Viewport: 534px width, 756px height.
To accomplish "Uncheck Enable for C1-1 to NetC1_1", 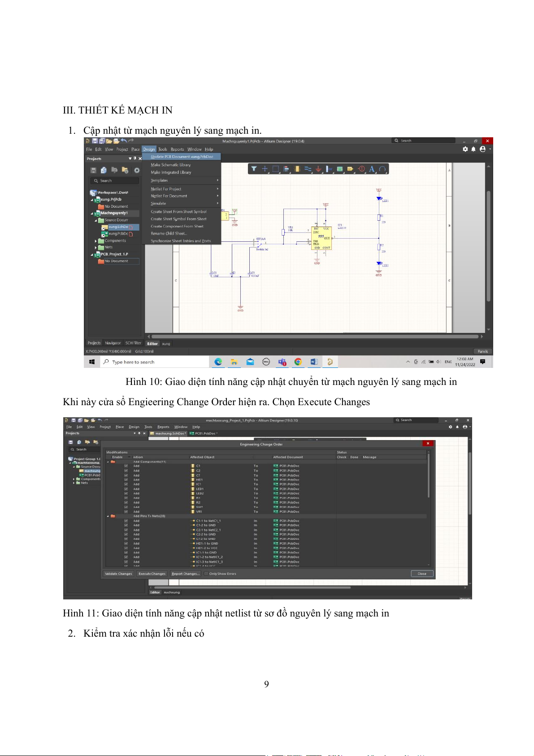I will coord(126,521).
